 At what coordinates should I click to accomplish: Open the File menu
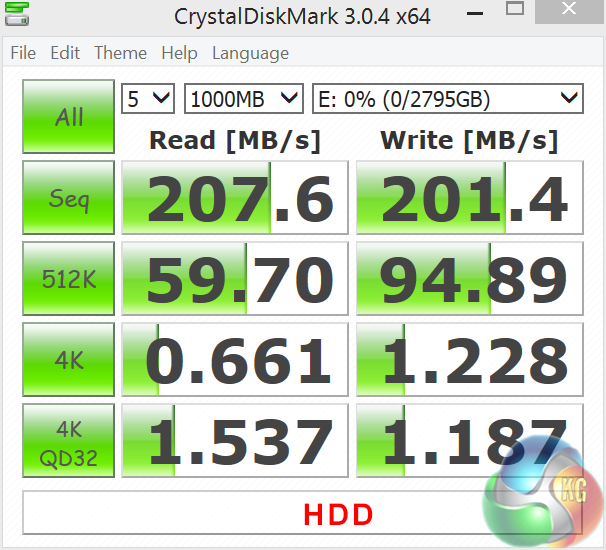[23, 53]
